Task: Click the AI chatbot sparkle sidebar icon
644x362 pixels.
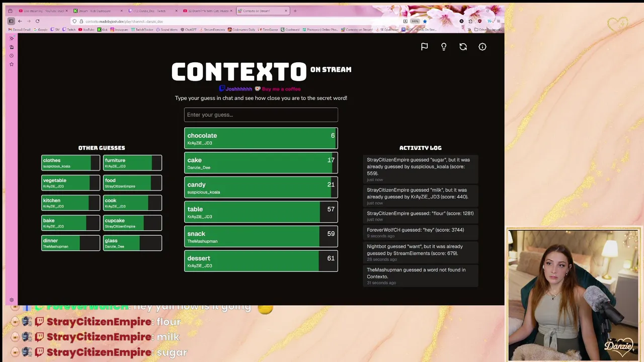Action: (x=12, y=38)
